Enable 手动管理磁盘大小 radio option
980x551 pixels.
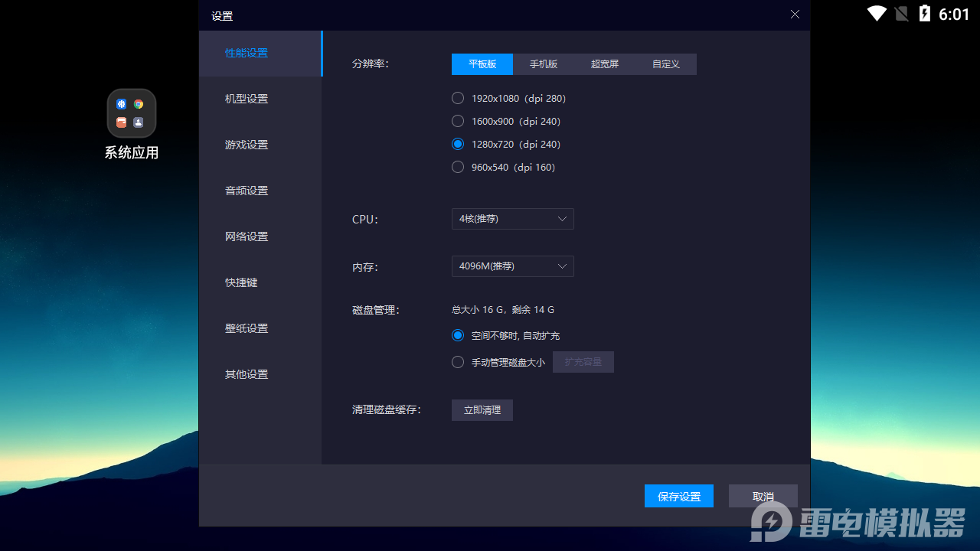coord(498,362)
